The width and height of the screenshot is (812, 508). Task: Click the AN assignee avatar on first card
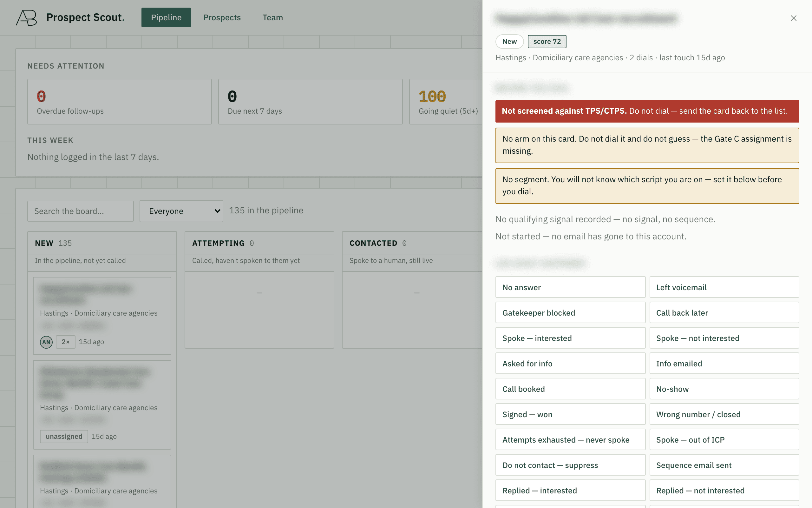coord(46,342)
